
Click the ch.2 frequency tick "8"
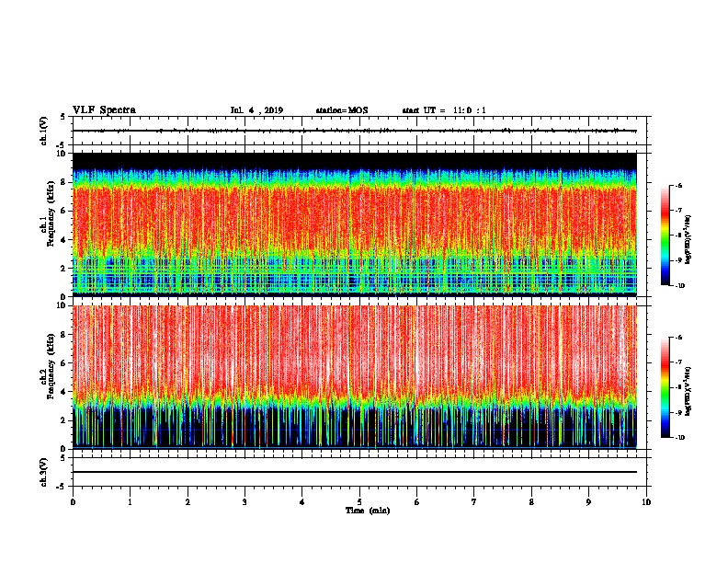(63, 335)
